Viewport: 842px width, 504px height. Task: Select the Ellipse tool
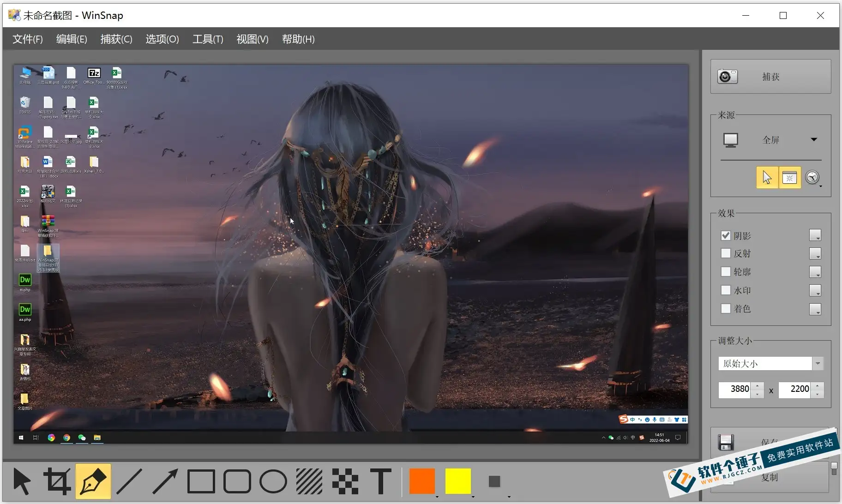coord(273,481)
